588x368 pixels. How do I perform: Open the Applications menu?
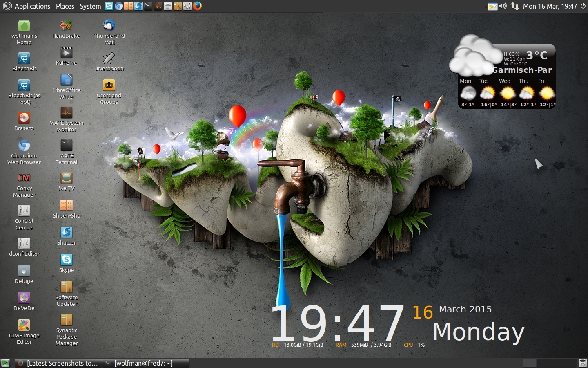coord(32,6)
